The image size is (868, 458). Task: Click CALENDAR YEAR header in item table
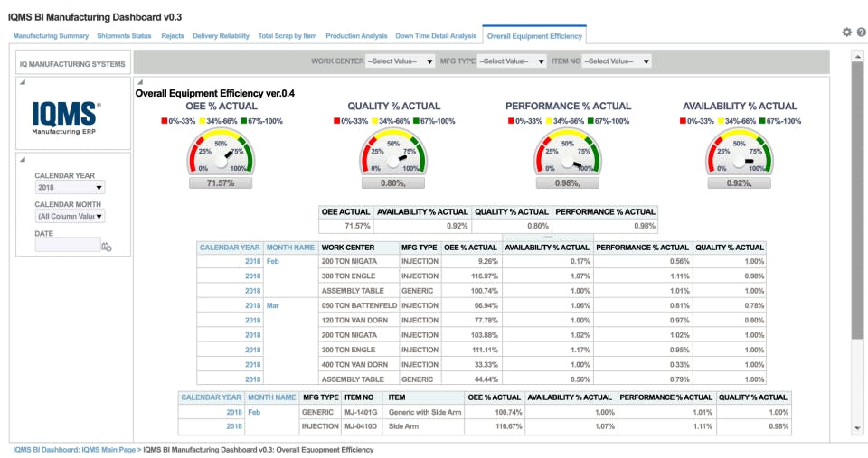click(212, 397)
